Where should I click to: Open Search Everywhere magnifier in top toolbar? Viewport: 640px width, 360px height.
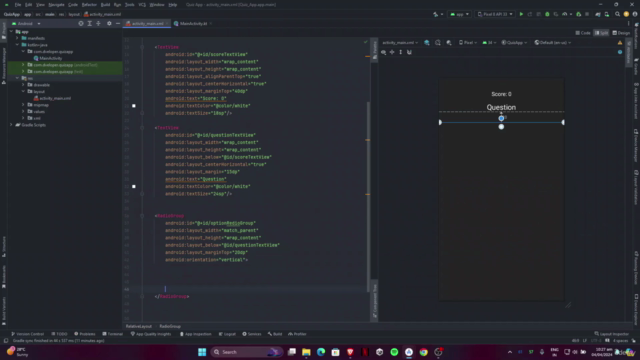point(618,14)
